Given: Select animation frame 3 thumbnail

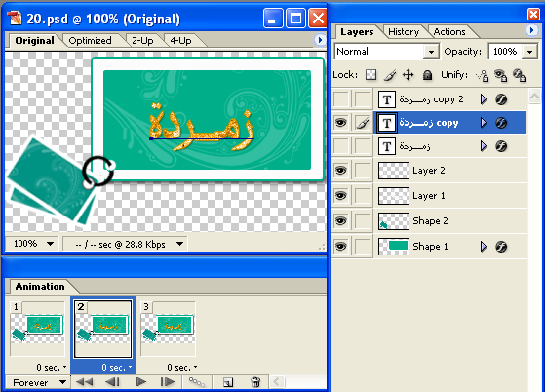Looking at the screenshot, I should [169, 329].
